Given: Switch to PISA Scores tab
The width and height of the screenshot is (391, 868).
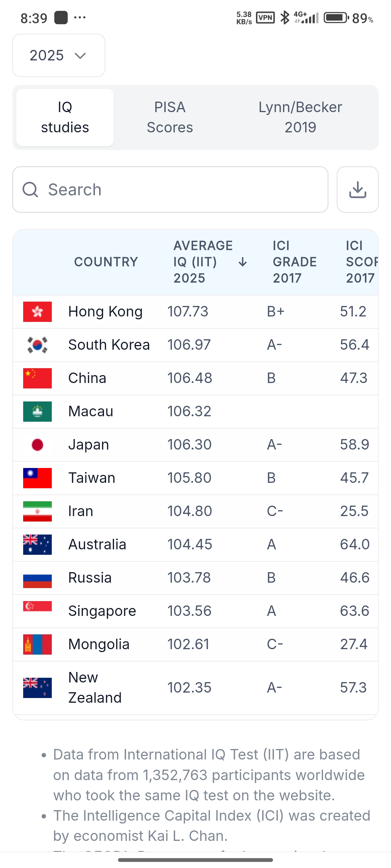Looking at the screenshot, I should (x=170, y=117).
